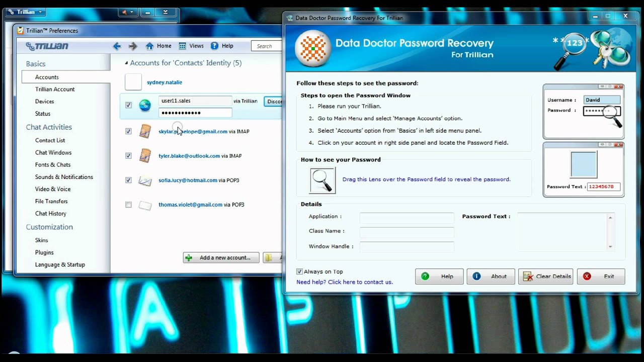Viewport: 644px width, 362px height.
Task: Select Trillian Account in sidebar
Action: pos(55,89)
